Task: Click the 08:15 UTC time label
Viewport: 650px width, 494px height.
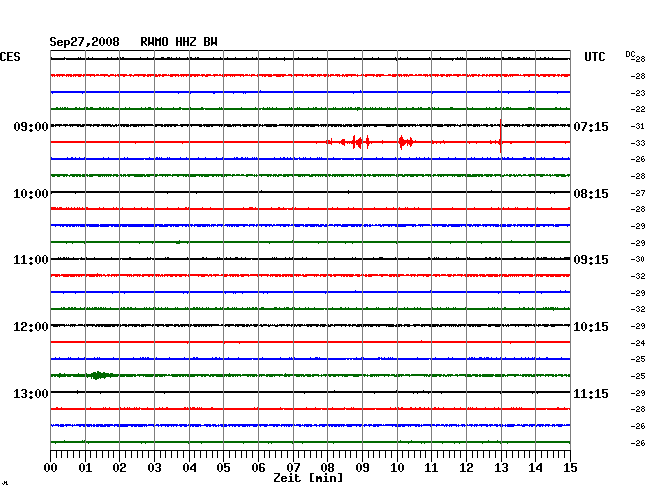Action: 591,194
